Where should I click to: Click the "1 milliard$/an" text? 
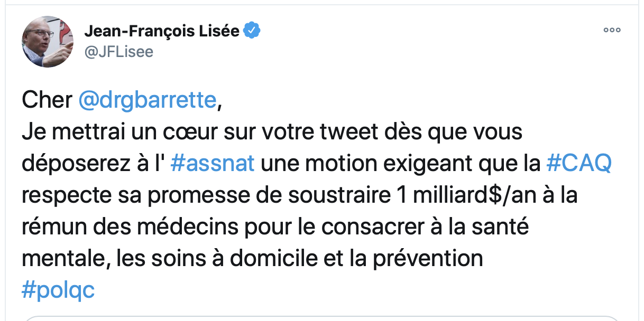[x=458, y=196]
